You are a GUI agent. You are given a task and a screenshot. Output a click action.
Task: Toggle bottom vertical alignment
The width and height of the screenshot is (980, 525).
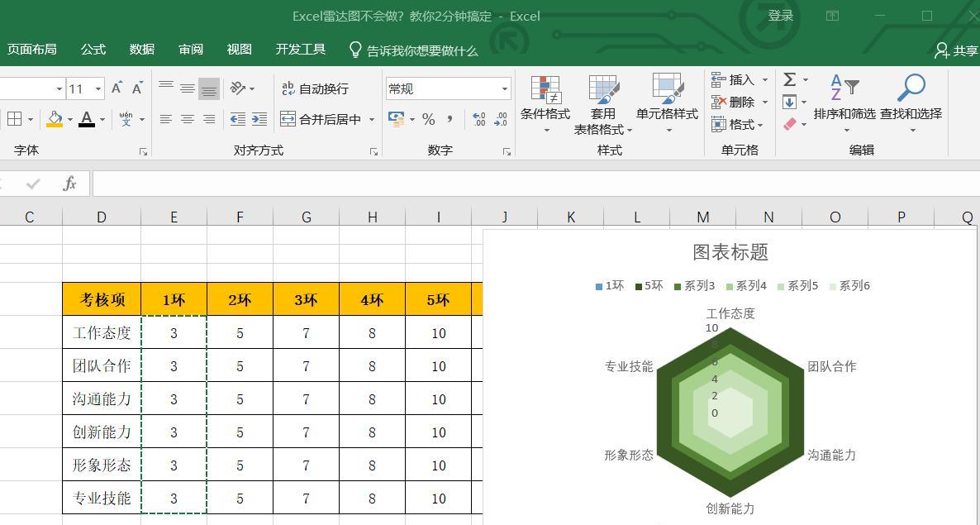(209, 88)
